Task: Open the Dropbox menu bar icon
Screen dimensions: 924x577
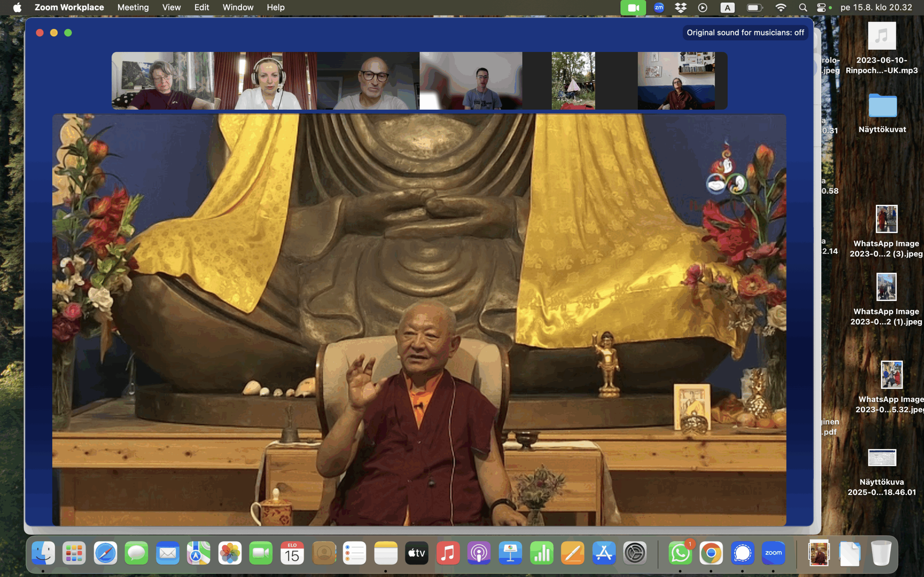Action: click(680, 8)
